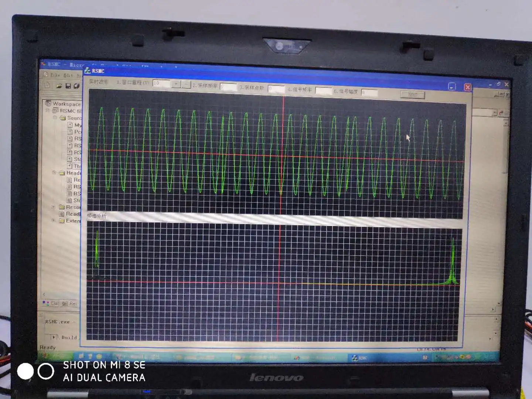Click the sampling points input field
This screenshot has width=532, height=399.
point(276,88)
